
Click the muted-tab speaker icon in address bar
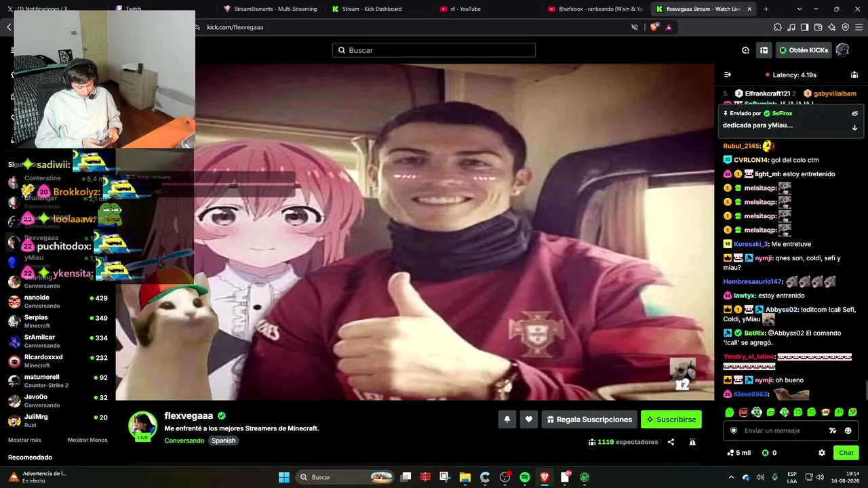point(635,27)
